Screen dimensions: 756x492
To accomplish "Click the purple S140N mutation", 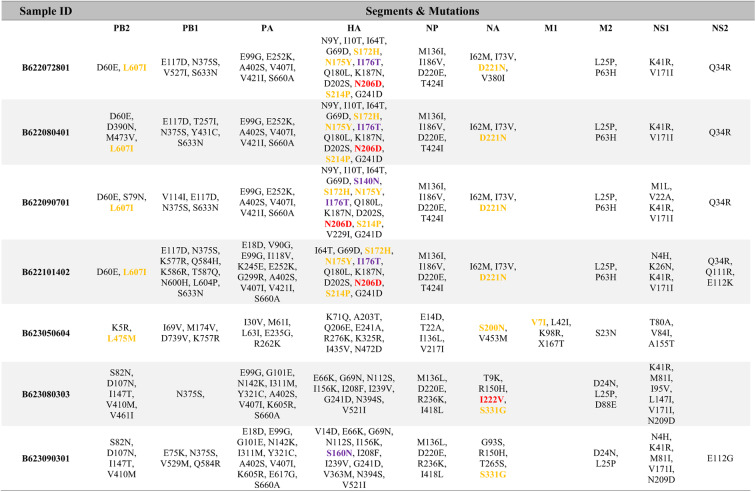I will click(x=367, y=181).
